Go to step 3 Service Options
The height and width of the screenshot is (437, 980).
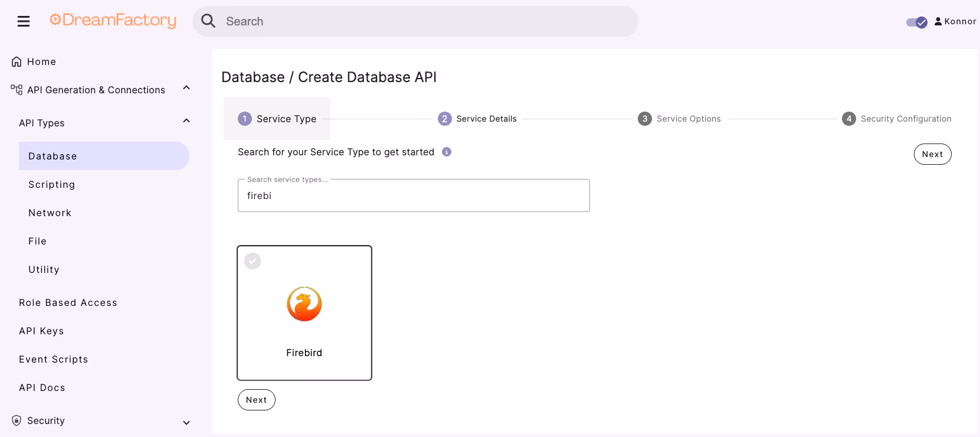679,119
